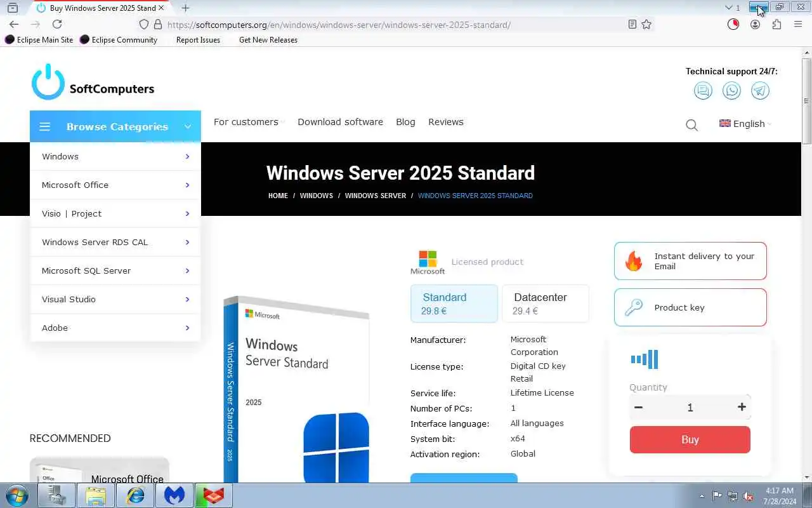Viewport: 812px width, 508px height.
Task: Expand the Visio | Project category chevron
Action: [187, 213]
